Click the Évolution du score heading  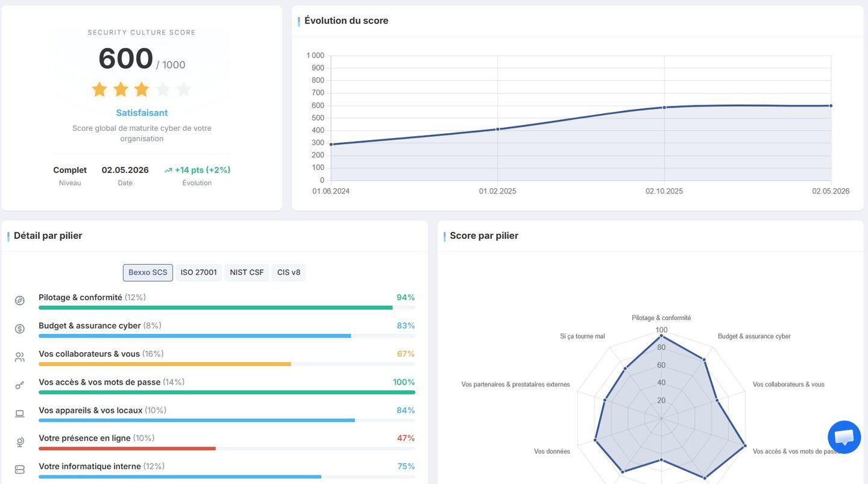pyautogui.click(x=346, y=20)
